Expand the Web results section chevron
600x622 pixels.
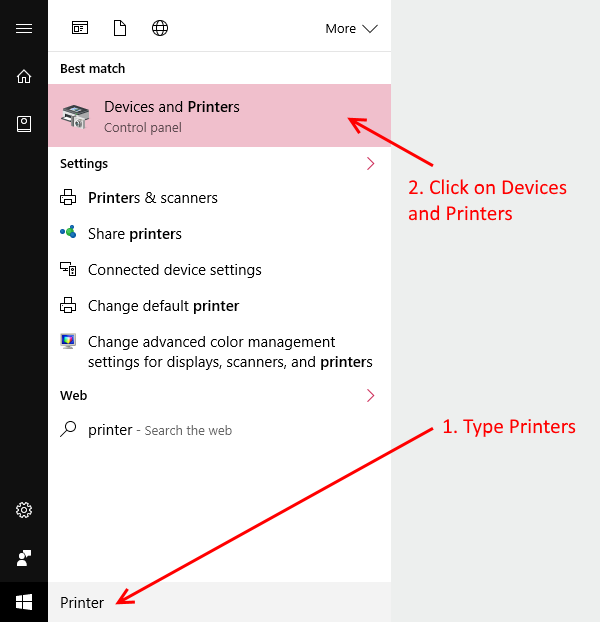pos(370,395)
